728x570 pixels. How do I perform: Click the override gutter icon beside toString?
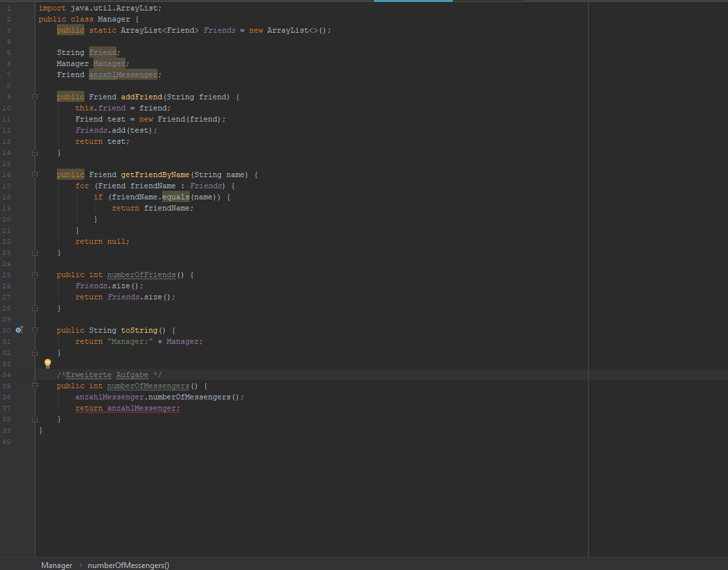[19, 330]
